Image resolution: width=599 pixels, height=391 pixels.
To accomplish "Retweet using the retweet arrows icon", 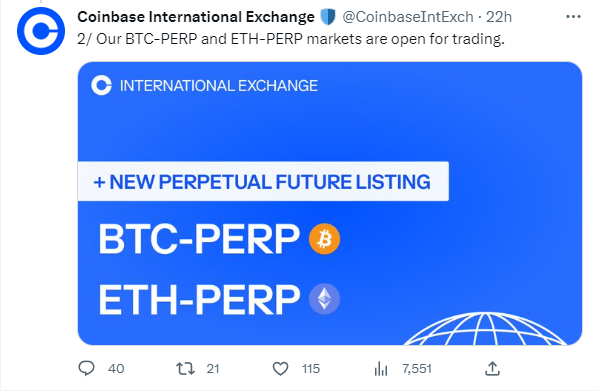I will coord(185,368).
